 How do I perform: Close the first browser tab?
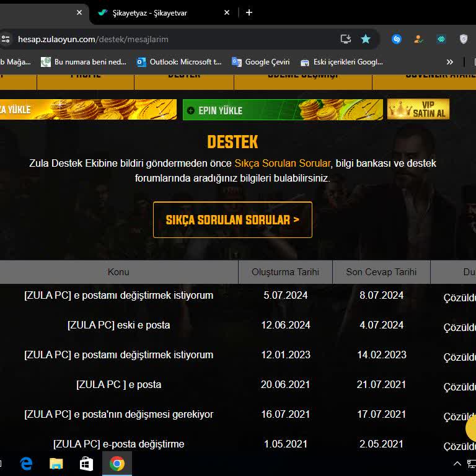pyautogui.click(x=79, y=12)
